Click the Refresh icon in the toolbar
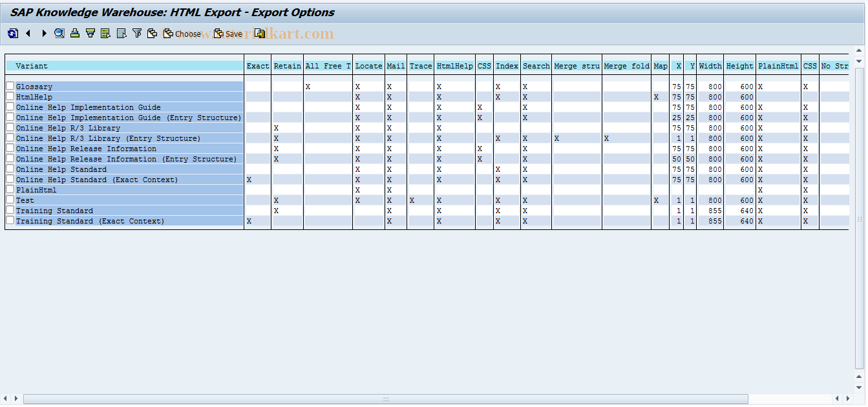This screenshot has width=868, height=407. pyautogui.click(x=13, y=34)
